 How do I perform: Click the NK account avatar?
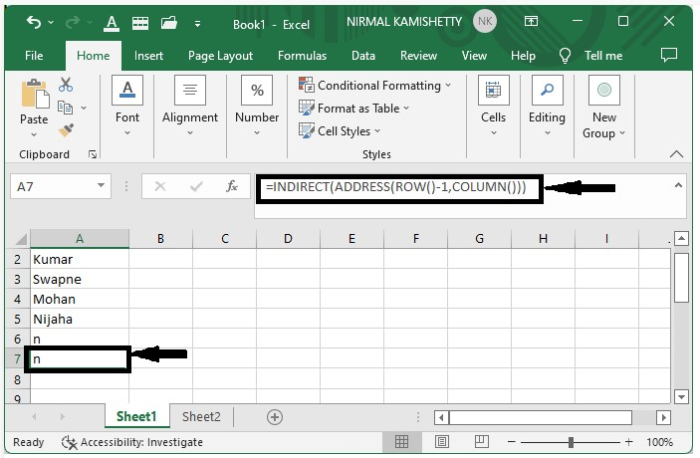[485, 21]
